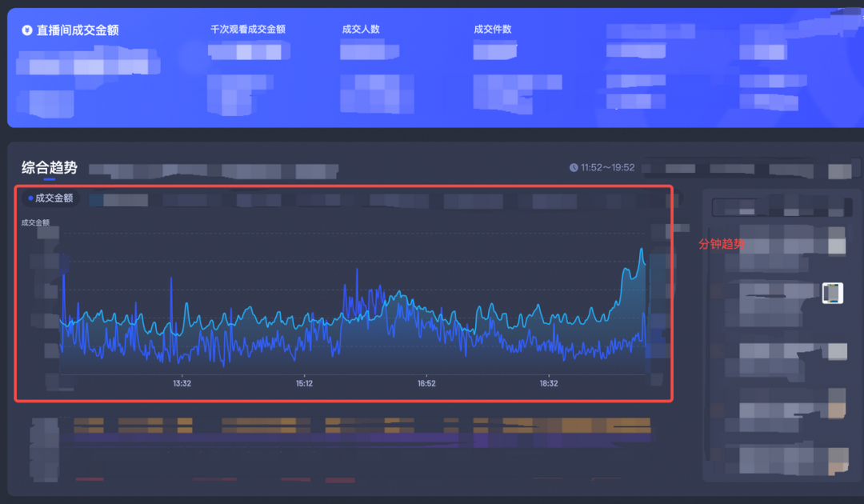Click the 16:52 axis label

click(x=426, y=383)
